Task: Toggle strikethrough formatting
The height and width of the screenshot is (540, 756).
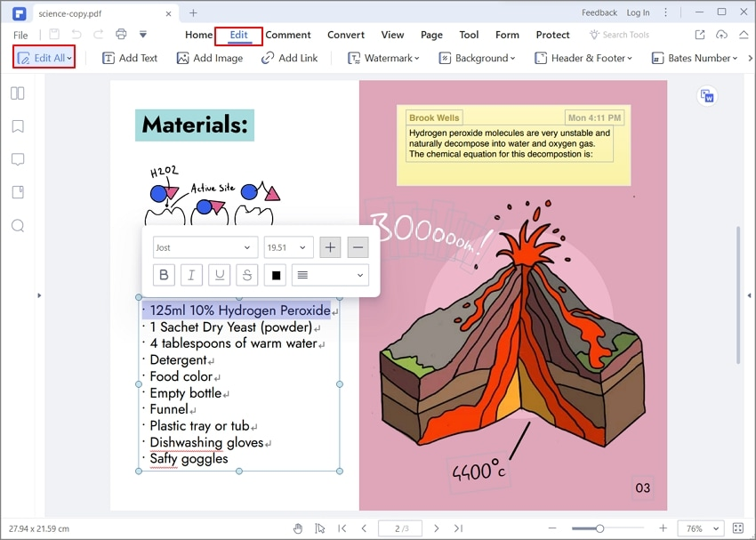Action: [246, 275]
